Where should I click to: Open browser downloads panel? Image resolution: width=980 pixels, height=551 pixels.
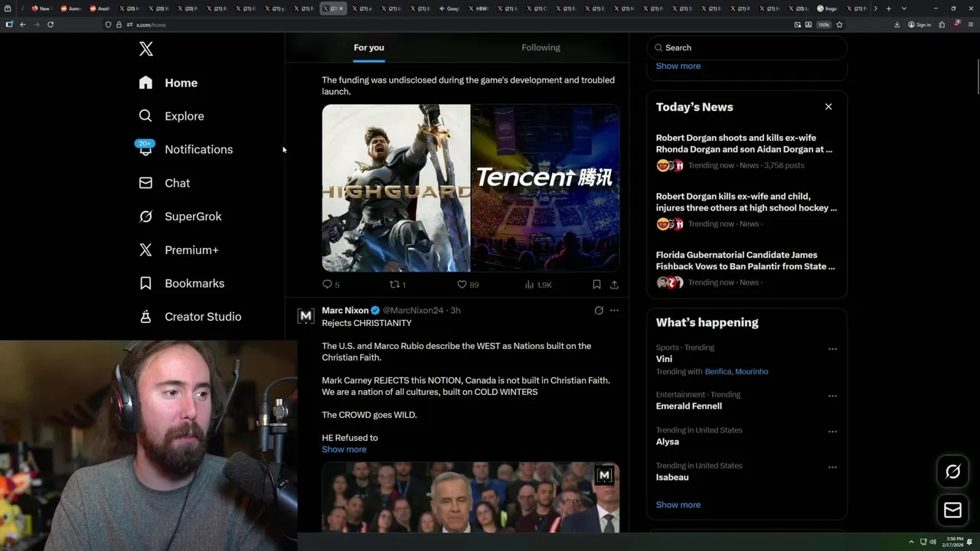point(897,24)
